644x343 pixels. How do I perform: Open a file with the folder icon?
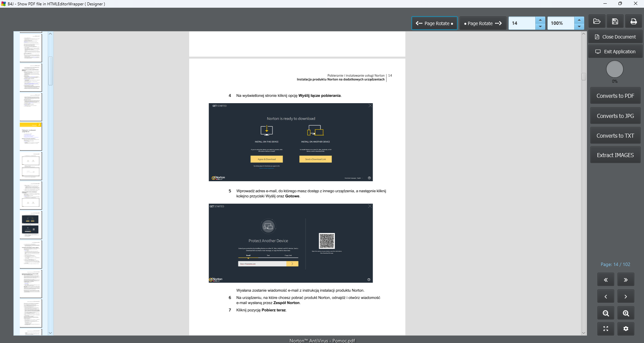[x=597, y=21]
